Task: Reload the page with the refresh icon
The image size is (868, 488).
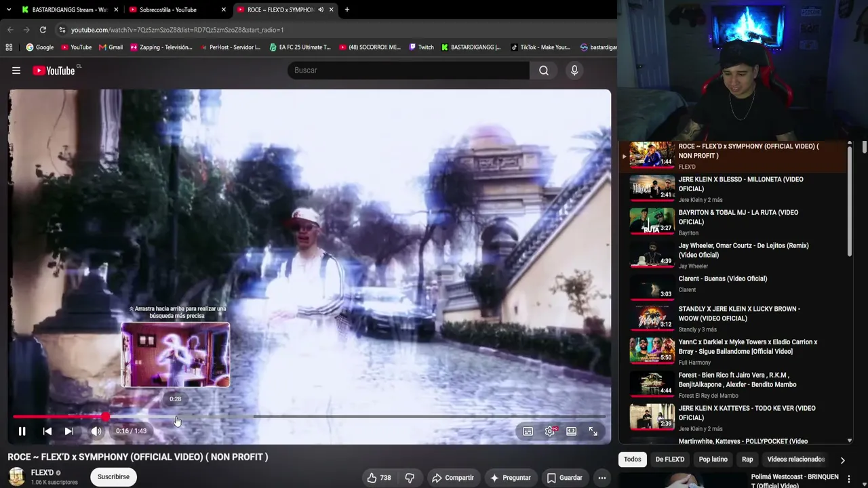Action: 43,30
